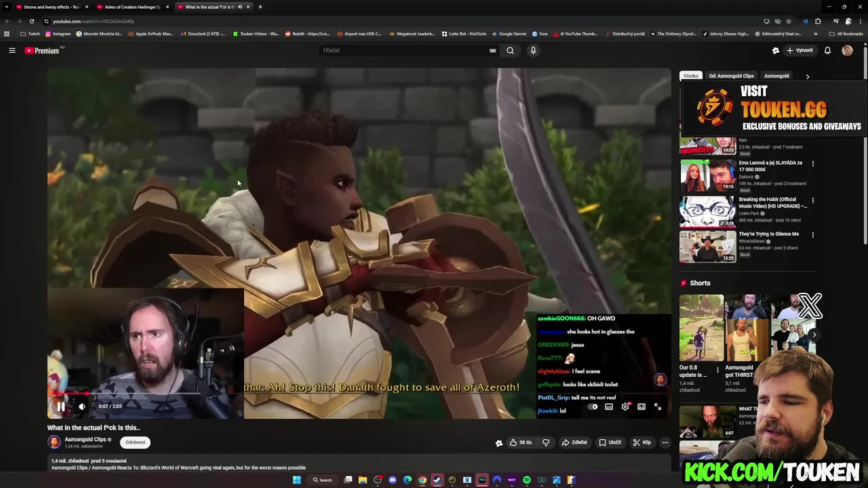868x488 pixels.
Task: Open options for They're Trying to Silence Me
Action: pos(812,235)
